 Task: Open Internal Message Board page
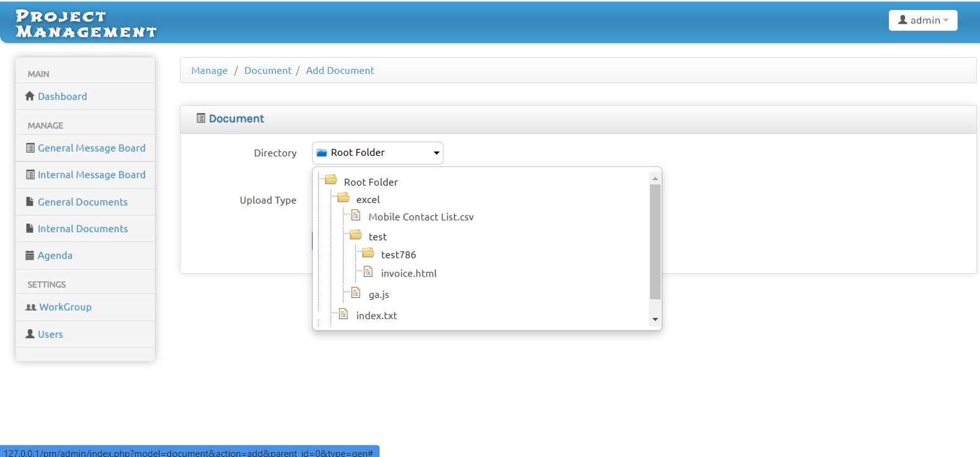point(92,174)
